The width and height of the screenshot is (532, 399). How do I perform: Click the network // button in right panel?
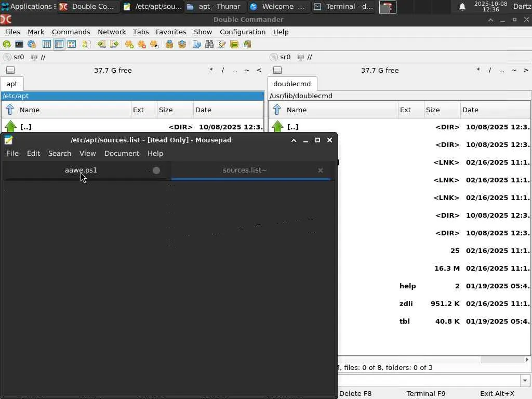coord(305,57)
